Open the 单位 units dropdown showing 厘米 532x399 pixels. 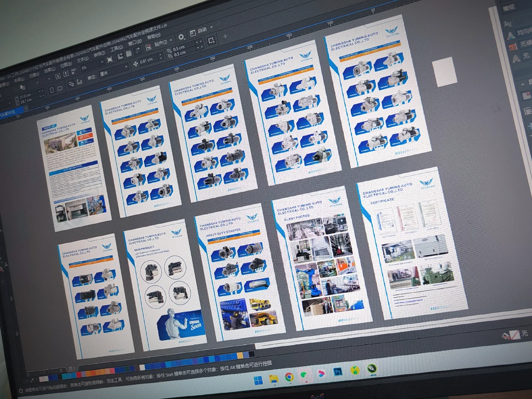113,71
